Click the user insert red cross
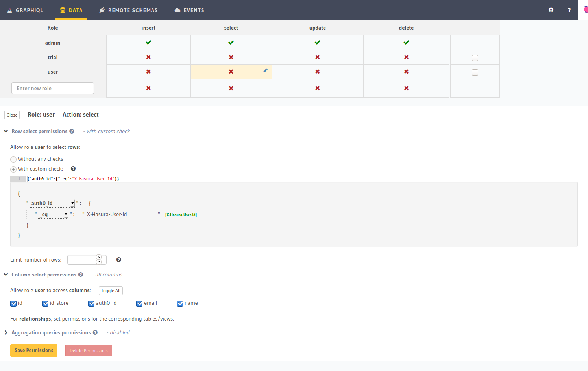 148,72
